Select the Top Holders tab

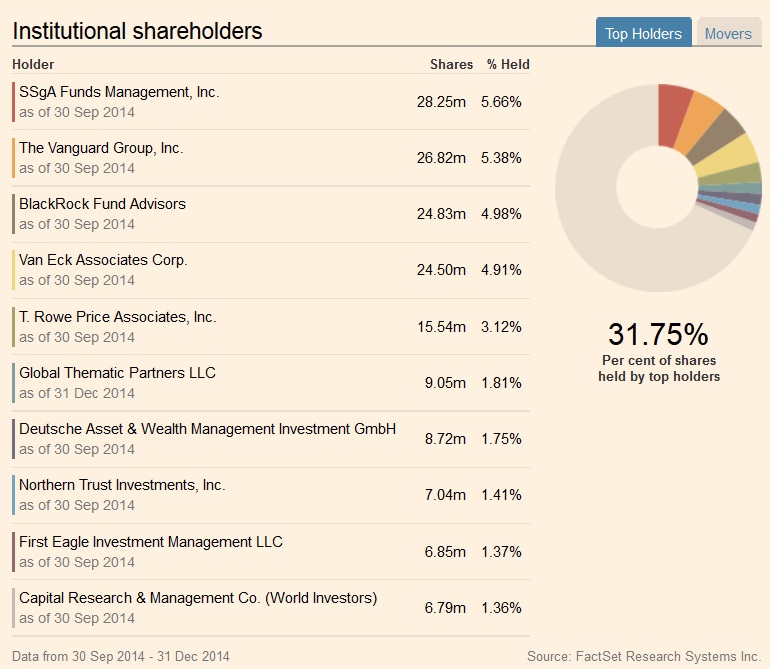(643, 33)
